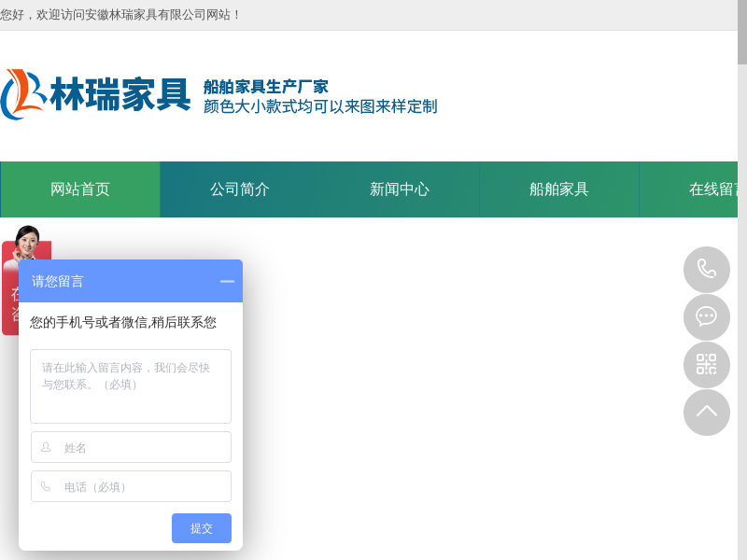The height and width of the screenshot is (560, 747).
Task: Go to 网站首页 nav item
Action: coord(80,189)
